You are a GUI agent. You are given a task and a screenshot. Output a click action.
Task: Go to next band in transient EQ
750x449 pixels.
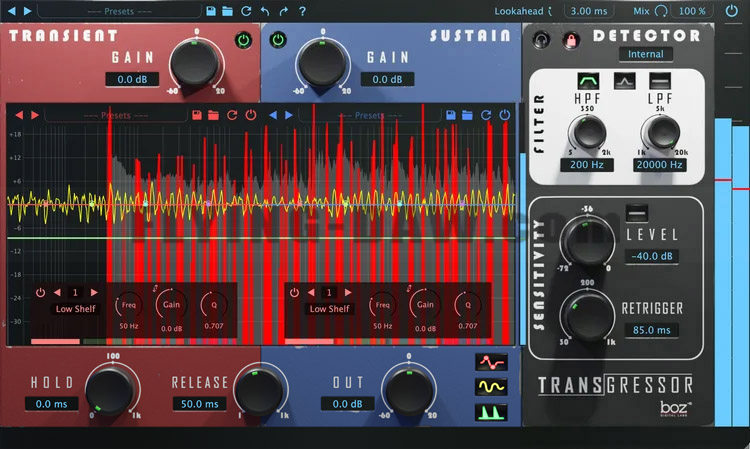[94, 292]
